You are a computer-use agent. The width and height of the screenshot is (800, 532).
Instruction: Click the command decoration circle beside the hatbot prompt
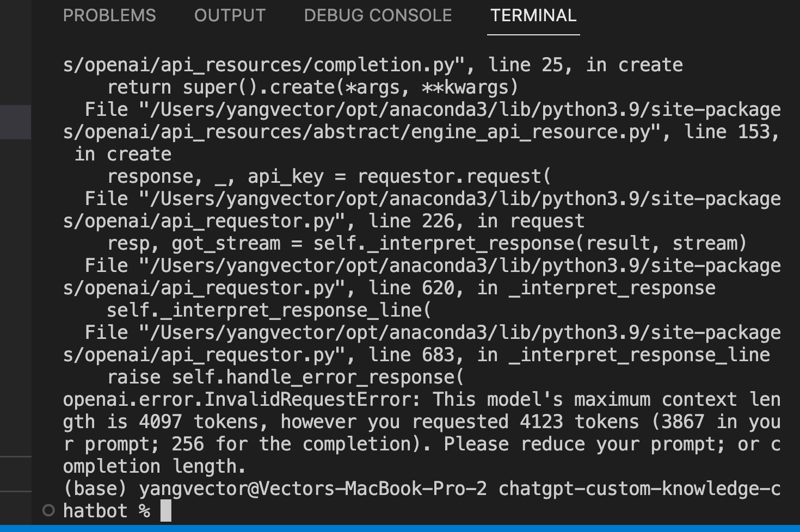[x=48, y=510]
